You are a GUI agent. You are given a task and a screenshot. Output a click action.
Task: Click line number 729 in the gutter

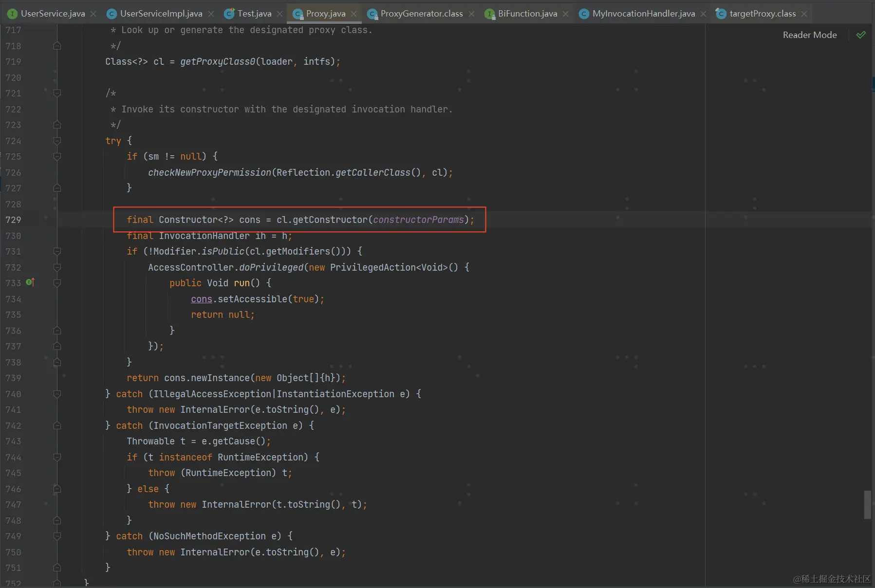pyautogui.click(x=13, y=220)
